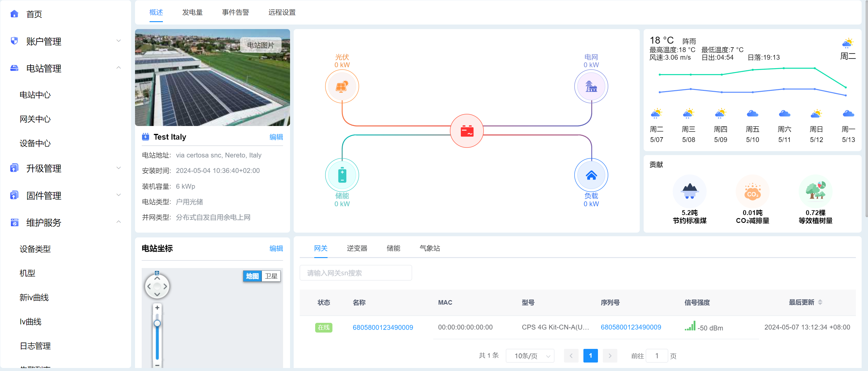Collapse the 电站管理 menu chevron

[119, 68]
